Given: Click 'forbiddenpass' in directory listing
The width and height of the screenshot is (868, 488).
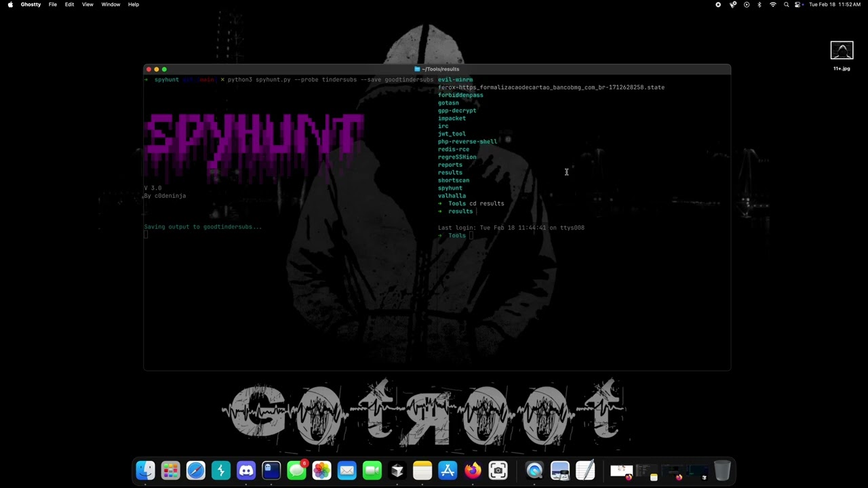Looking at the screenshot, I should (460, 95).
